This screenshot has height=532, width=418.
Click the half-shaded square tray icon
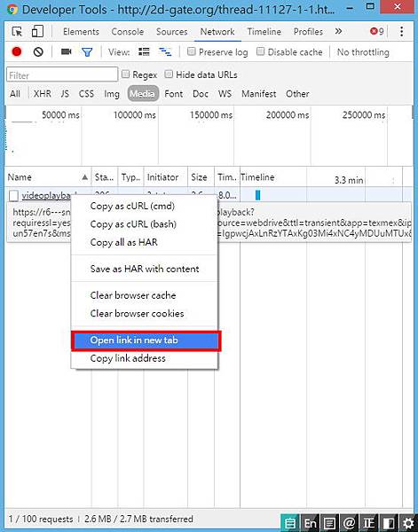coord(389,523)
